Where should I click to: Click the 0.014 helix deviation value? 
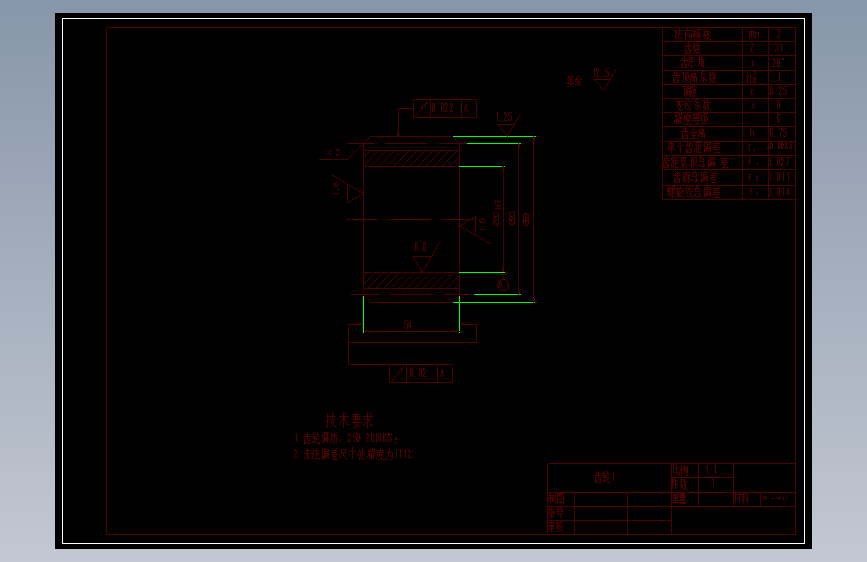[780, 191]
